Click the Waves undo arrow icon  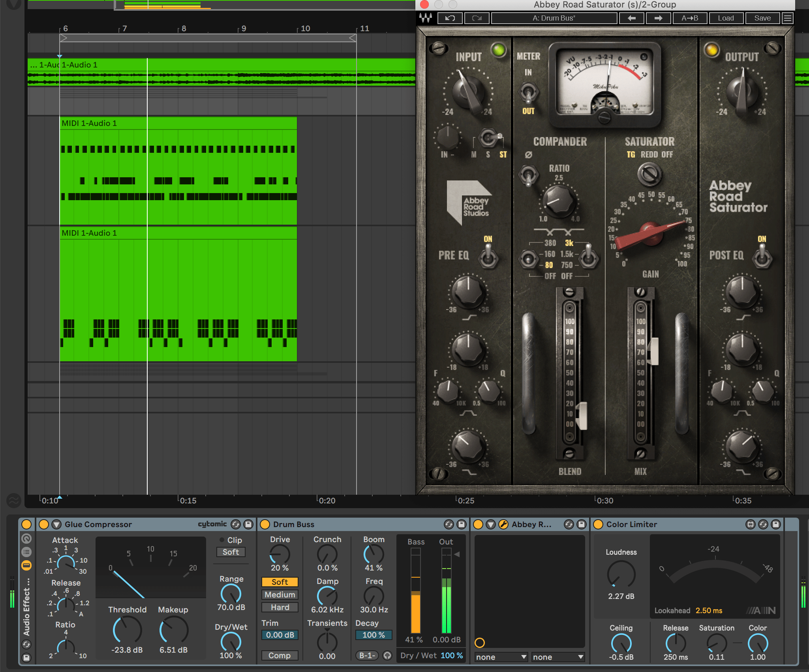point(450,18)
